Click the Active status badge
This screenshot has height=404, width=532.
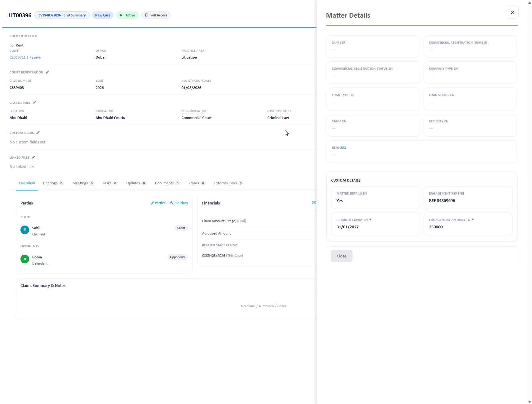tap(127, 15)
